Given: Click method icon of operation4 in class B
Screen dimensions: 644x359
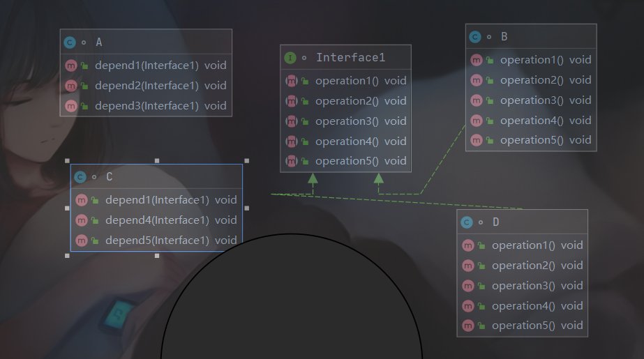Looking at the screenshot, I should pos(477,120).
